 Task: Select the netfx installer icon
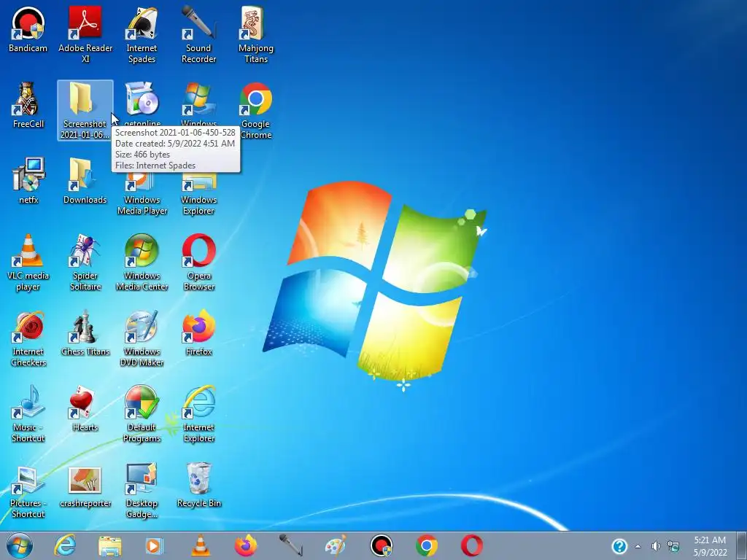[28, 181]
